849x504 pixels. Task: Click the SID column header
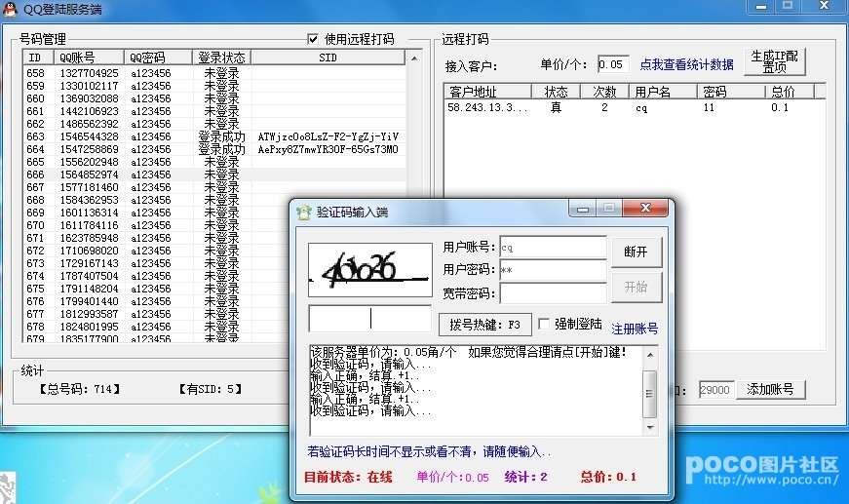click(328, 58)
